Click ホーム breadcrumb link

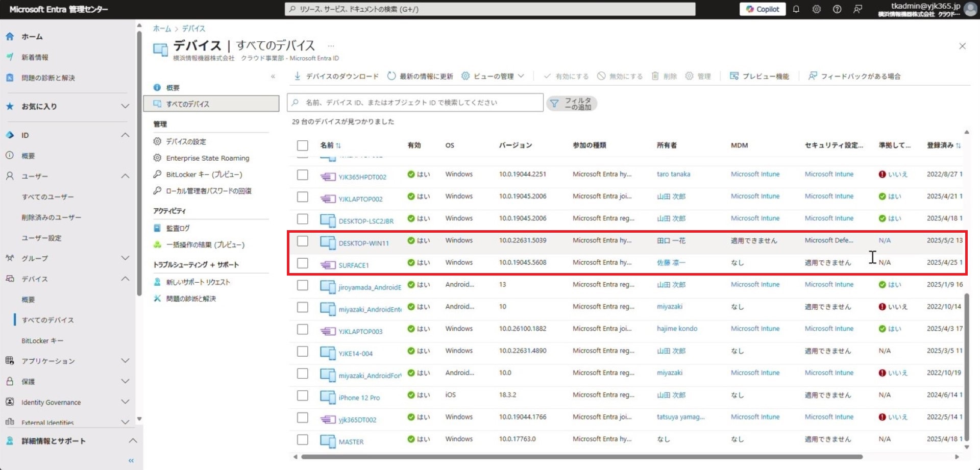(x=162, y=29)
